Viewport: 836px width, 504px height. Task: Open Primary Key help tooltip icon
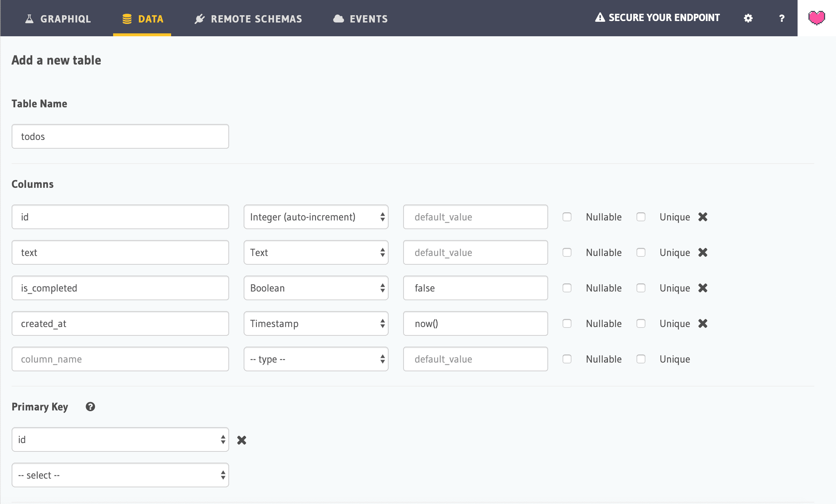click(90, 407)
